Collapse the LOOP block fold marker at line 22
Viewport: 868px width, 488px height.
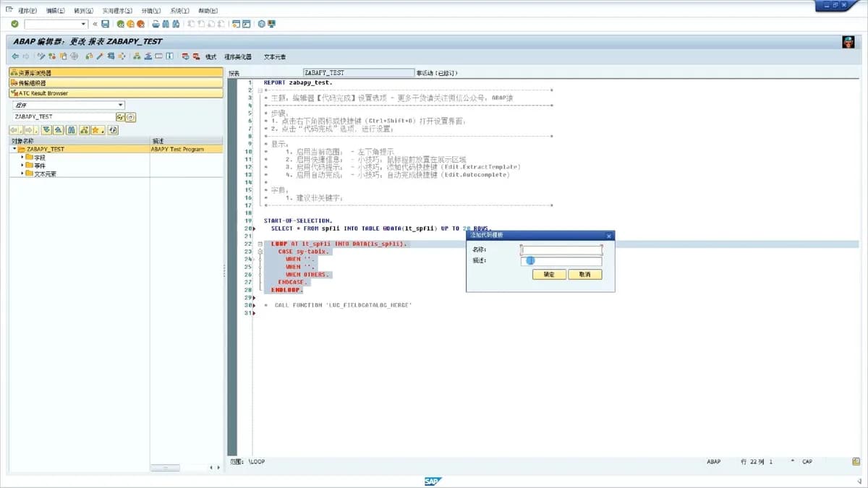pos(260,244)
